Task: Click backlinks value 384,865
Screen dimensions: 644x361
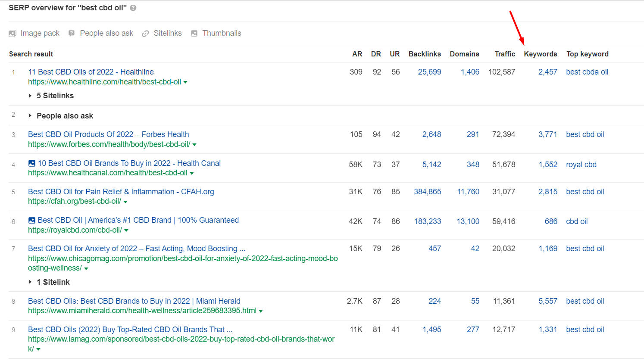Action: click(x=428, y=192)
